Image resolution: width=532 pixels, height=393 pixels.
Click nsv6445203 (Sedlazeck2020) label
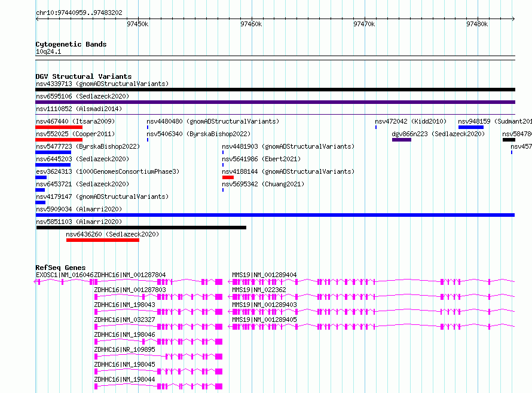82,159
